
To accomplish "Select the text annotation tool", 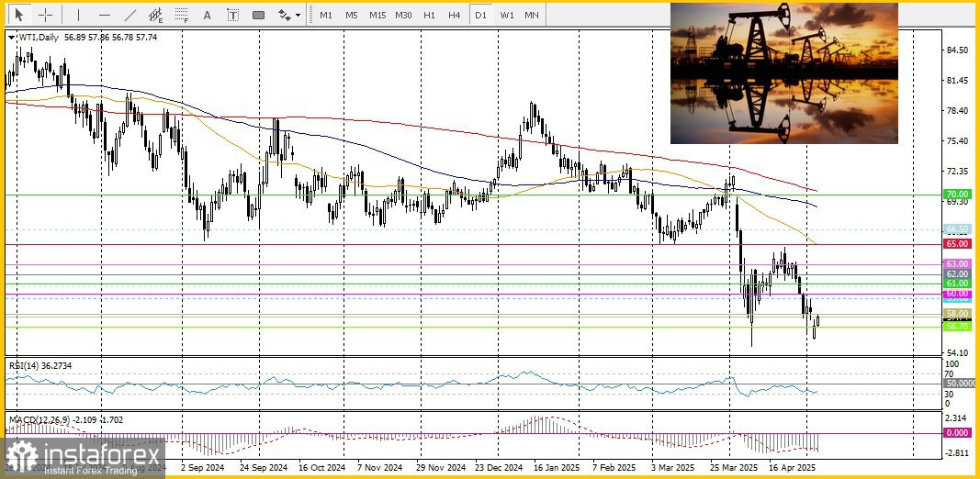I will tap(208, 15).
